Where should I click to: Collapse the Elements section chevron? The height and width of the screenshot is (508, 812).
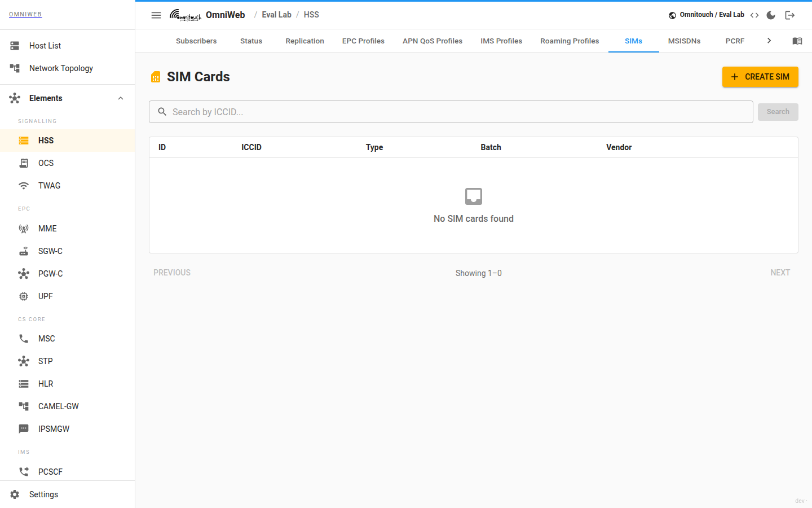point(121,98)
